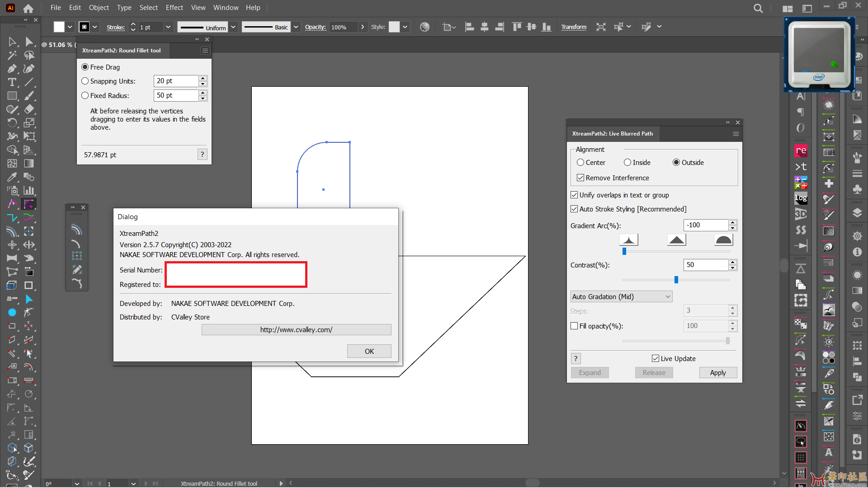Open the Basic brush definition dropdown

296,27
